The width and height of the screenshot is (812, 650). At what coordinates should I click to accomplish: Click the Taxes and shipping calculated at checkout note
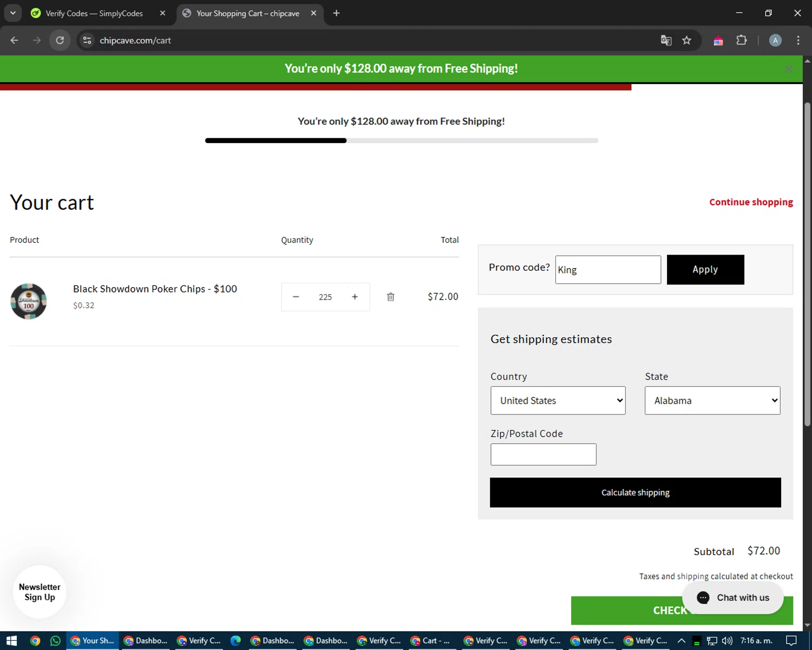coord(716,576)
